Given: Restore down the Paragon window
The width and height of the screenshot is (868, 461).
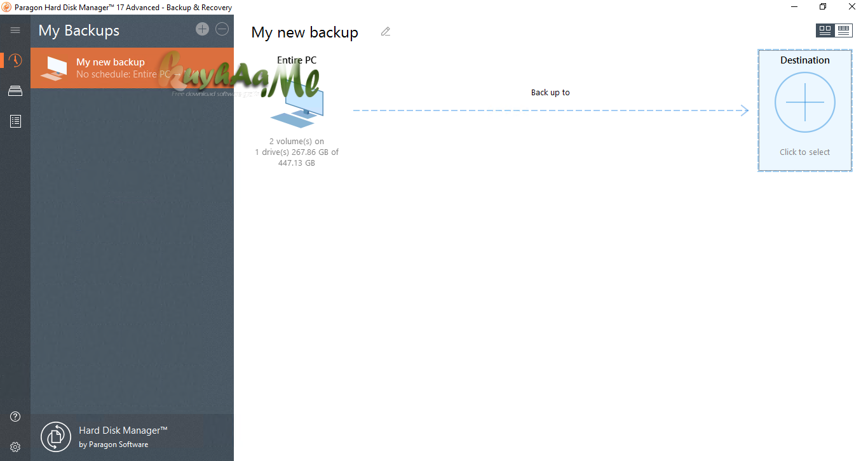Looking at the screenshot, I should click(823, 7).
